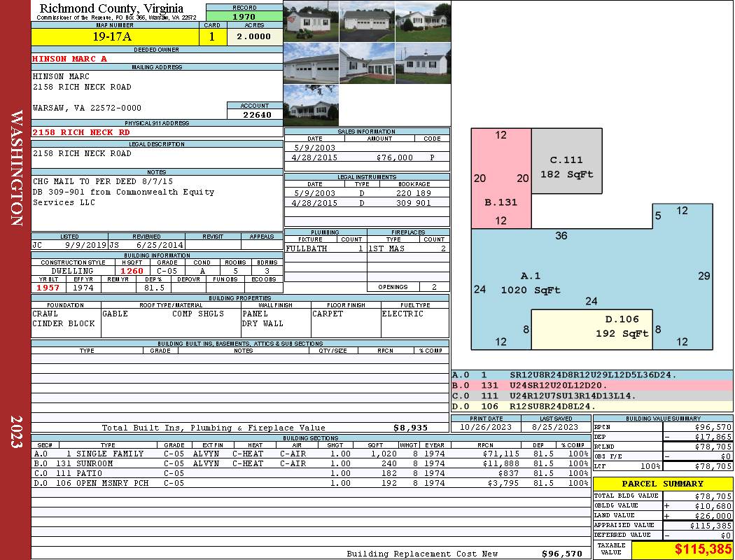The height and width of the screenshot is (560, 735).
Task: Click the acres value 2.0000
Action: [x=253, y=36]
